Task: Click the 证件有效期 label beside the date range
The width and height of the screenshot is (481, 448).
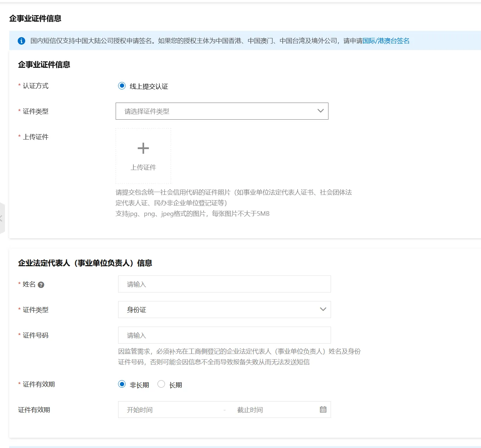Action: point(34,410)
